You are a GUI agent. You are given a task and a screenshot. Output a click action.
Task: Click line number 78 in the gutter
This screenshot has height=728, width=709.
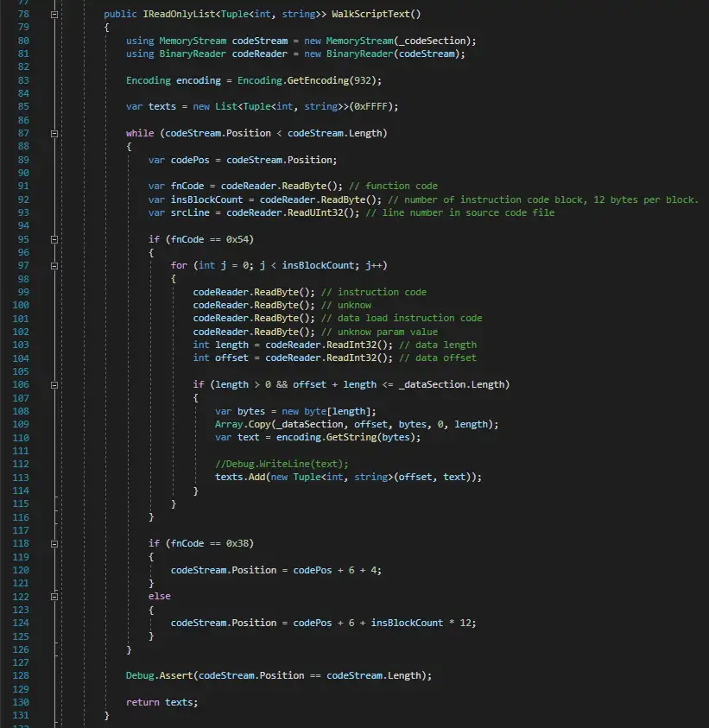click(23, 14)
